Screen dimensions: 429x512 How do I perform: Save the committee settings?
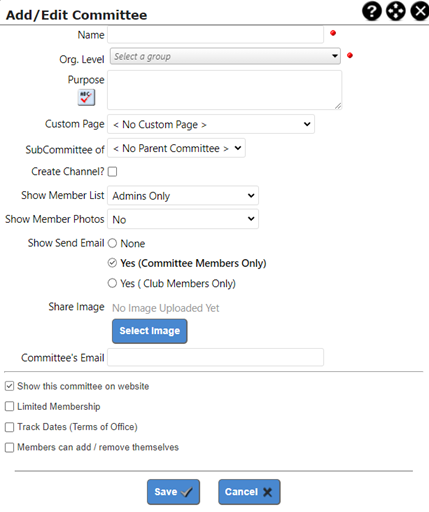173,492
